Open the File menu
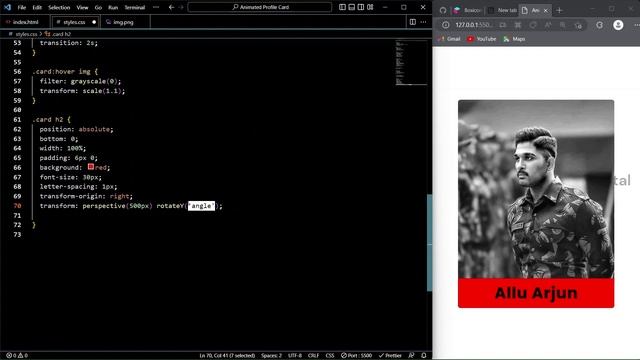Screen dimensions: 640x360 point(22,7)
